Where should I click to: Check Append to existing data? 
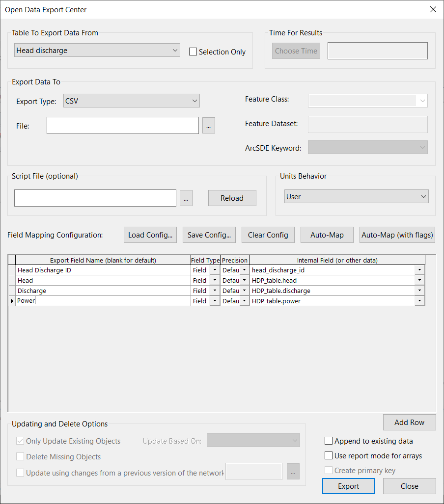pyautogui.click(x=329, y=441)
